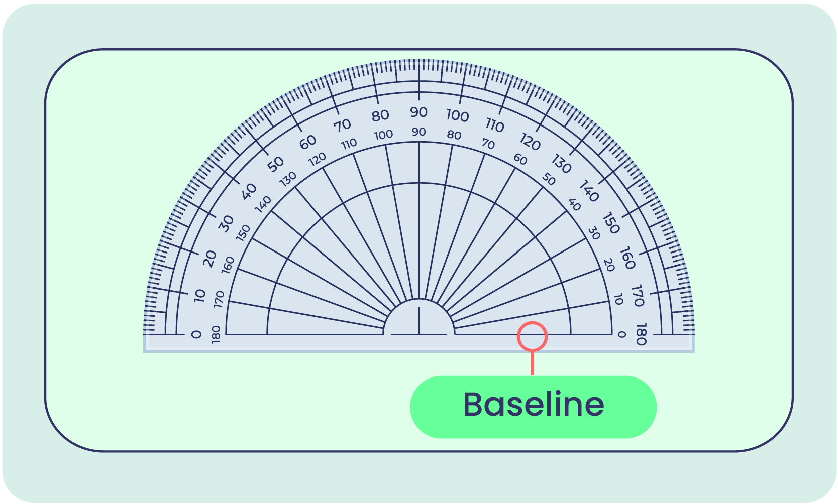Screen dimensions: 838x504
Task: Click the outer scale 90 label
Action: [418, 112]
